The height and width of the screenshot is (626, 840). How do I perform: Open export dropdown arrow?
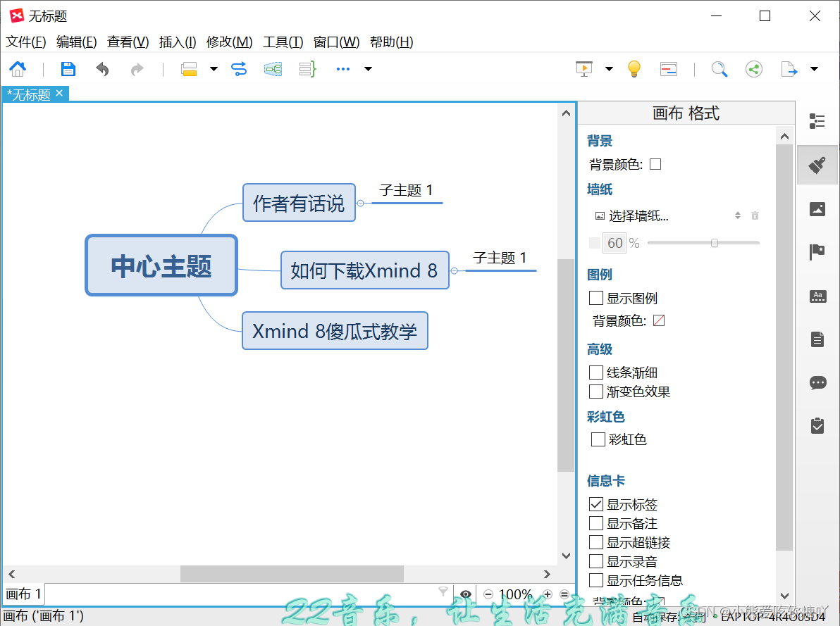tap(815, 68)
